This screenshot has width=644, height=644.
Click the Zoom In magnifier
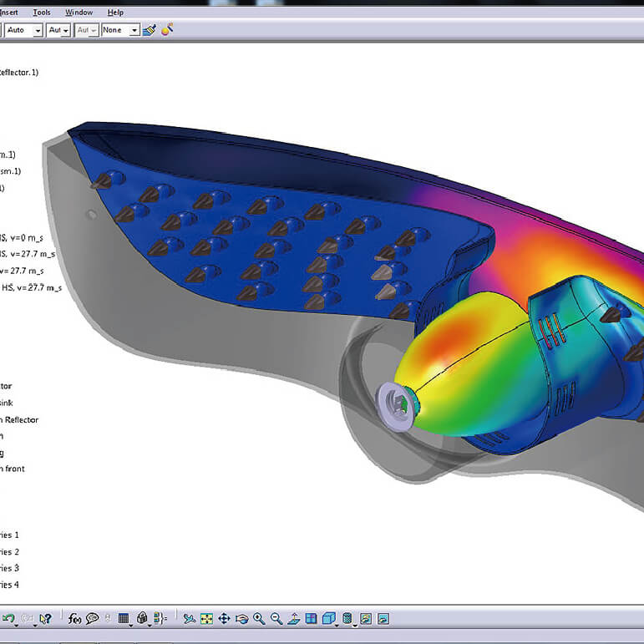coord(259,619)
